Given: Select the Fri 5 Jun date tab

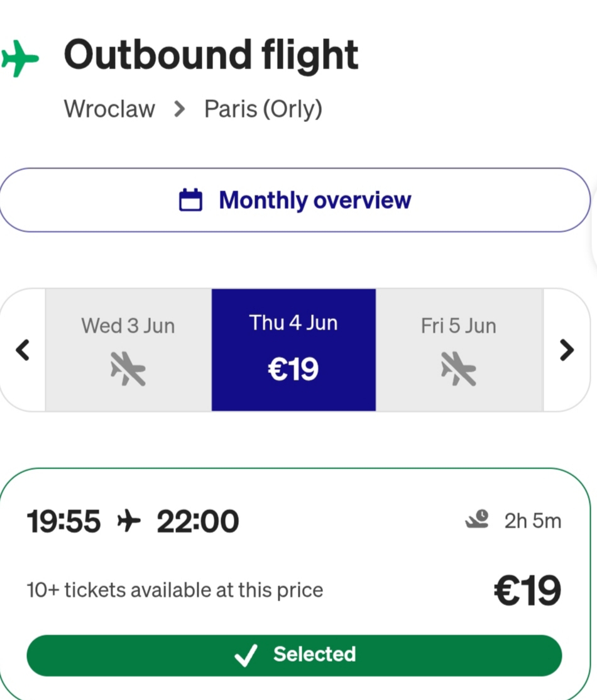Looking at the screenshot, I should coord(459,350).
